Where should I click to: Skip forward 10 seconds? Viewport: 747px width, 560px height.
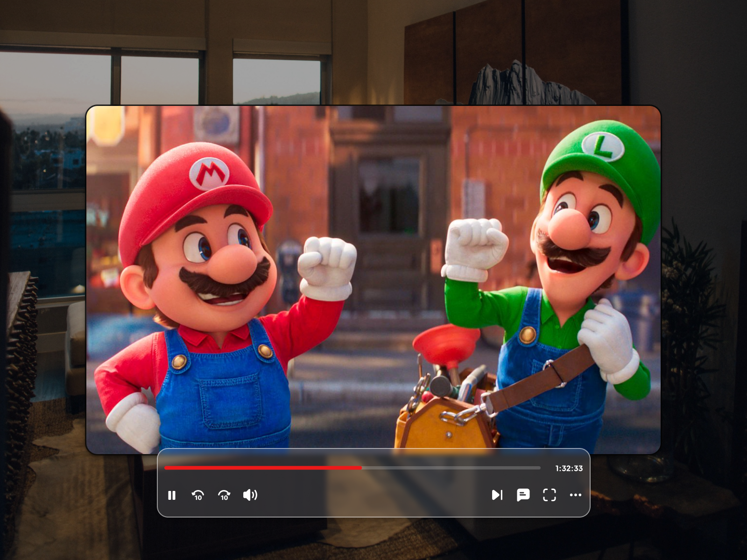point(224,496)
